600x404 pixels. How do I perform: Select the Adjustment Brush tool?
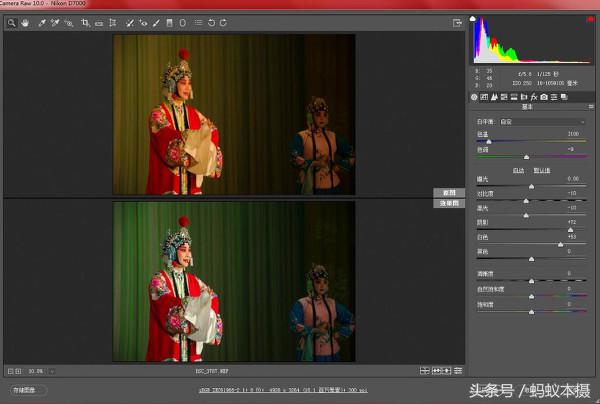click(x=156, y=23)
